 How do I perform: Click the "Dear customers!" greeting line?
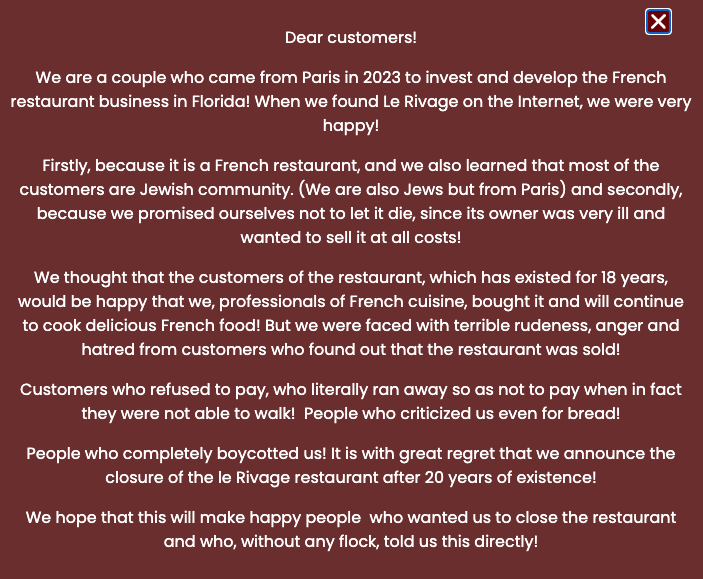tap(351, 38)
